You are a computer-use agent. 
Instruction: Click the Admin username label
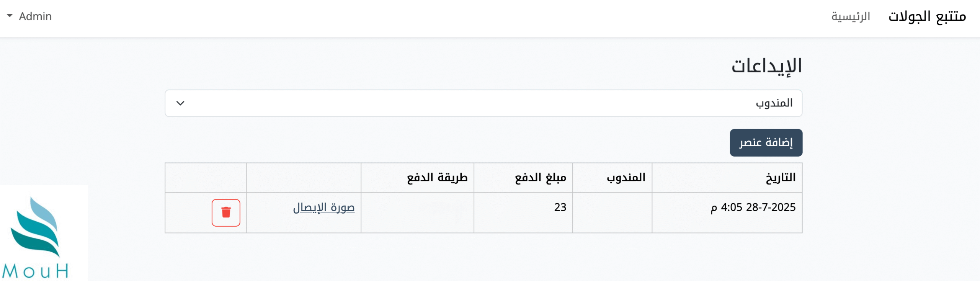(x=35, y=16)
